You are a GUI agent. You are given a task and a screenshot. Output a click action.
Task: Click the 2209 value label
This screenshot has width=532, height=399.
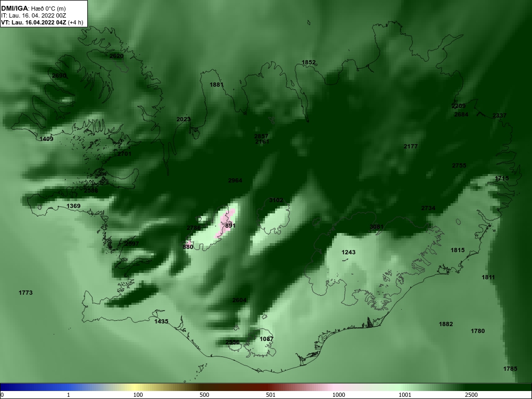pyautogui.click(x=459, y=106)
